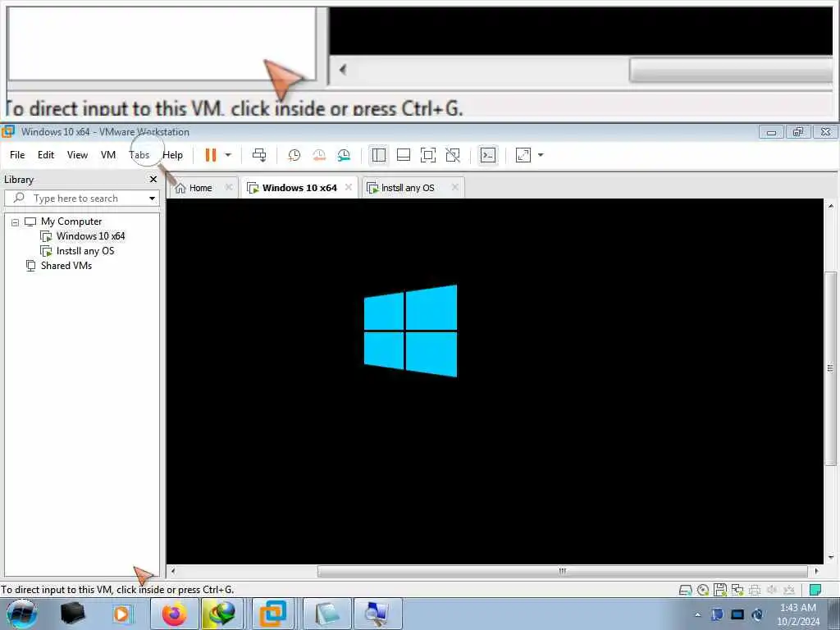Open the notepad taskbar icon
840x630 pixels.
(x=326, y=614)
